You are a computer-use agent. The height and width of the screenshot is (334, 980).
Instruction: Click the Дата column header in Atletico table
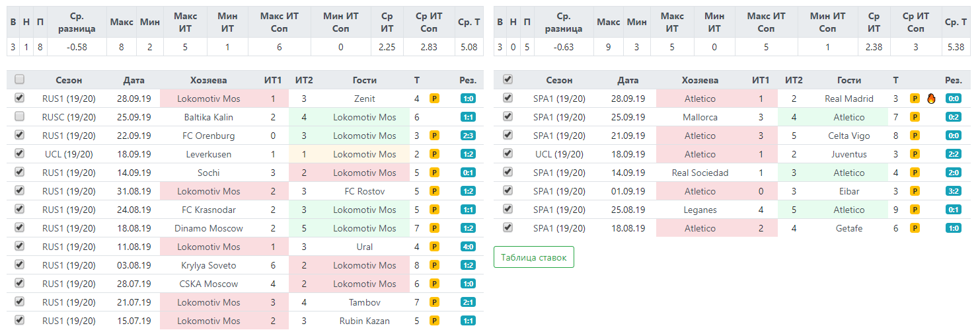tap(628, 80)
